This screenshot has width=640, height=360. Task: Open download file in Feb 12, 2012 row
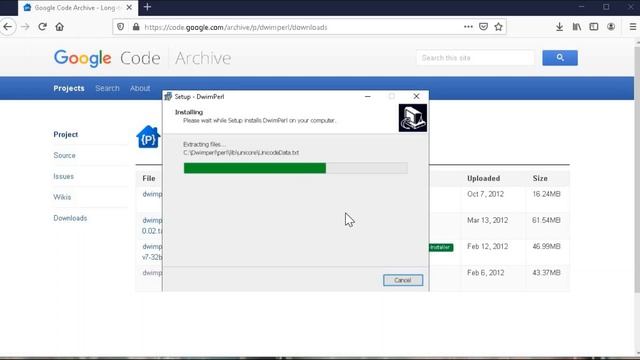click(152, 252)
